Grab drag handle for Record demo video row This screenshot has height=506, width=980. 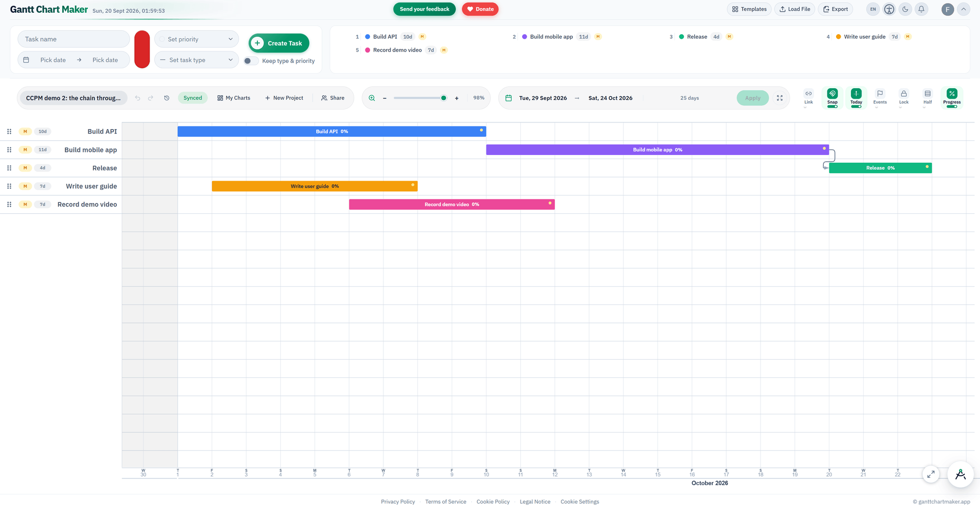coord(9,205)
